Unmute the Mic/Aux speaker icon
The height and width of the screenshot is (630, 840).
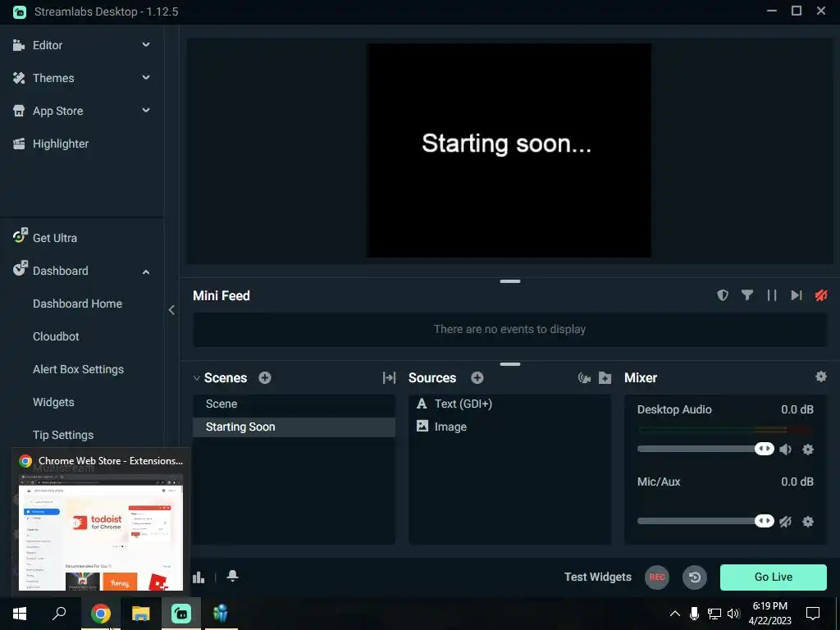786,522
